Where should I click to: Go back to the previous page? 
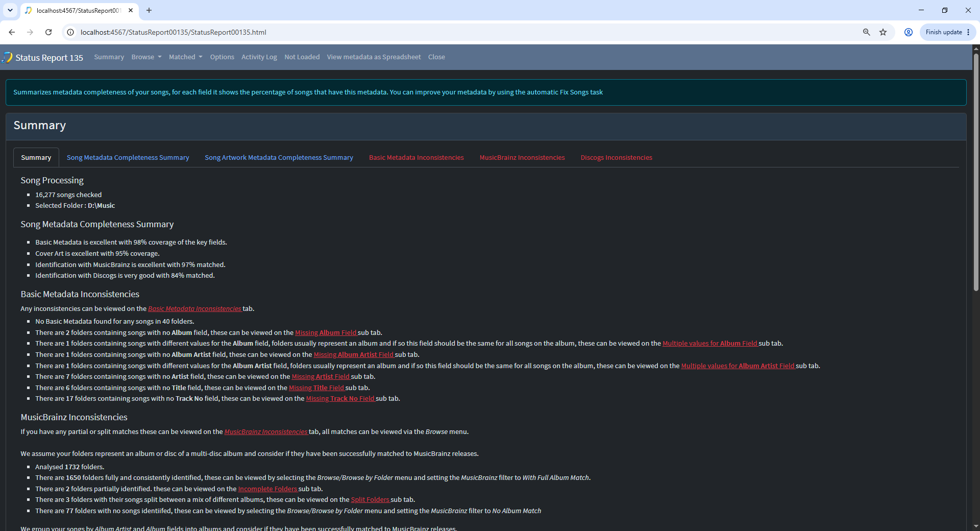point(12,32)
